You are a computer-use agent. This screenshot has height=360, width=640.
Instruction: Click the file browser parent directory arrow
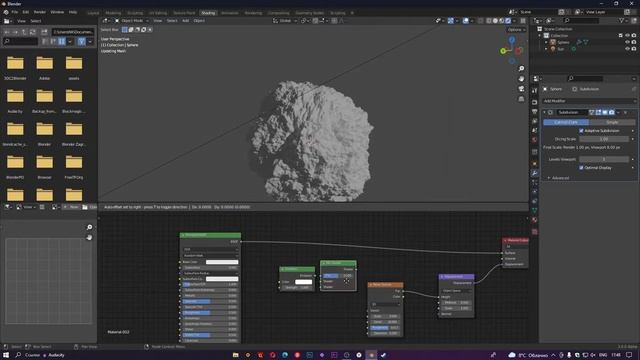pos(24,32)
